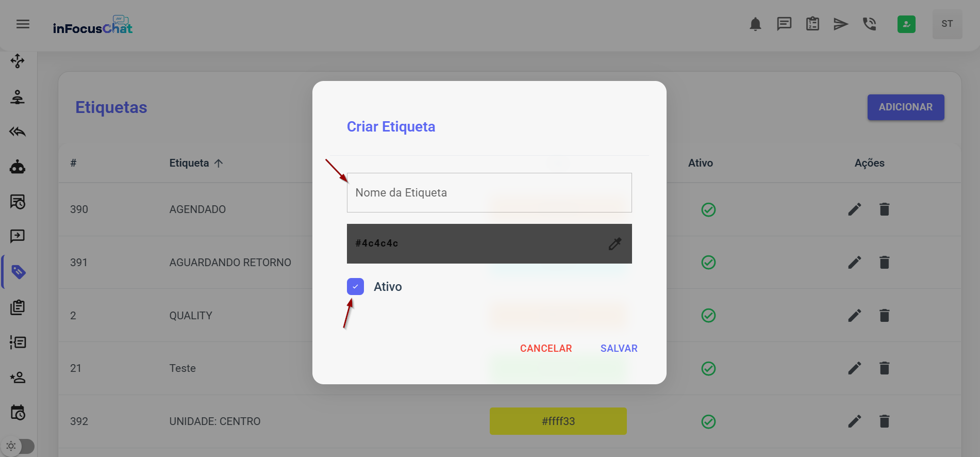Open the schedules calendar sidebar item
This screenshot has width=980, height=457.
(18, 413)
